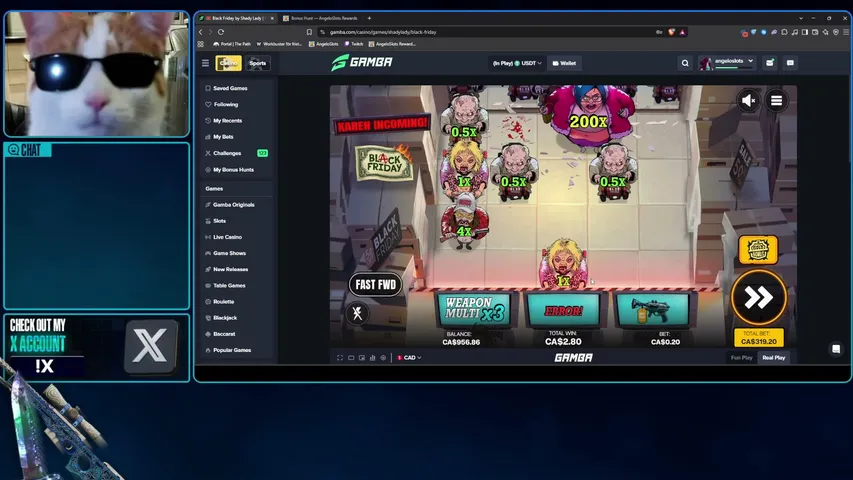Open the site chat panel icon

[x=790, y=63]
